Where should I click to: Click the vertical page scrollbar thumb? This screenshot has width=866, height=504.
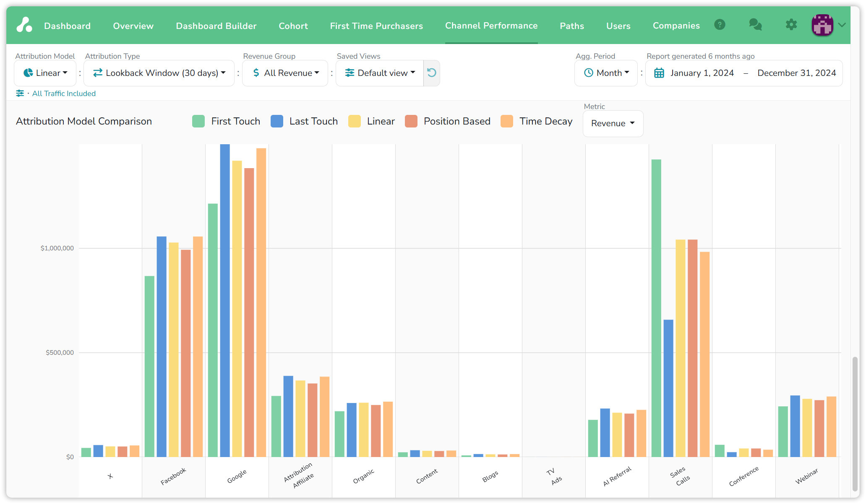(855, 423)
